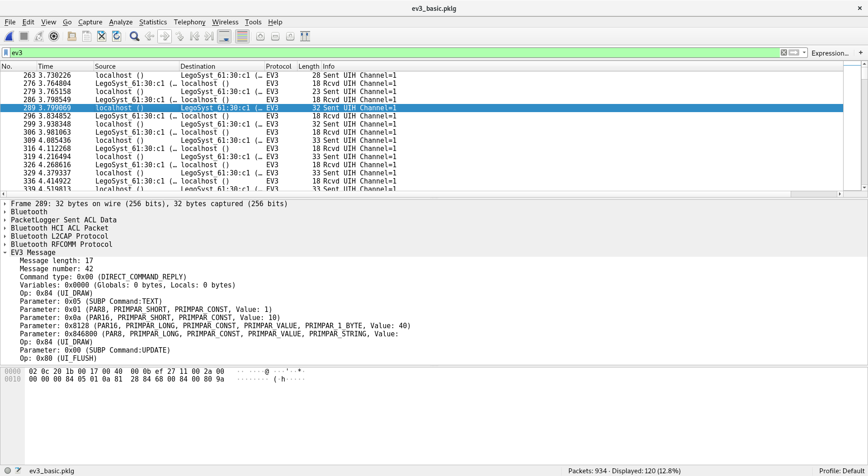Apply the display filter arrow
The height and width of the screenshot is (476, 868).
(794, 53)
